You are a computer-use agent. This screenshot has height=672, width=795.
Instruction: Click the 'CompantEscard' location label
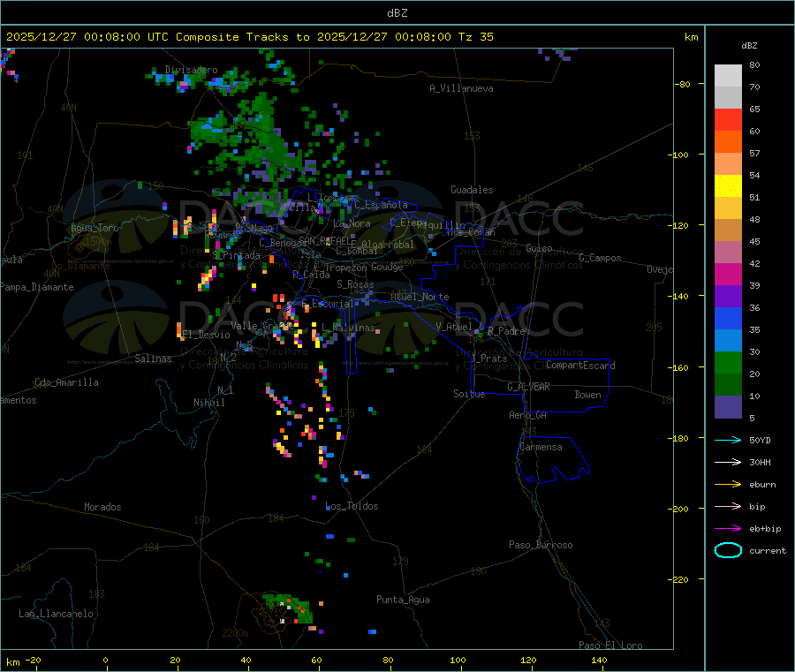(x=580, y=365)
